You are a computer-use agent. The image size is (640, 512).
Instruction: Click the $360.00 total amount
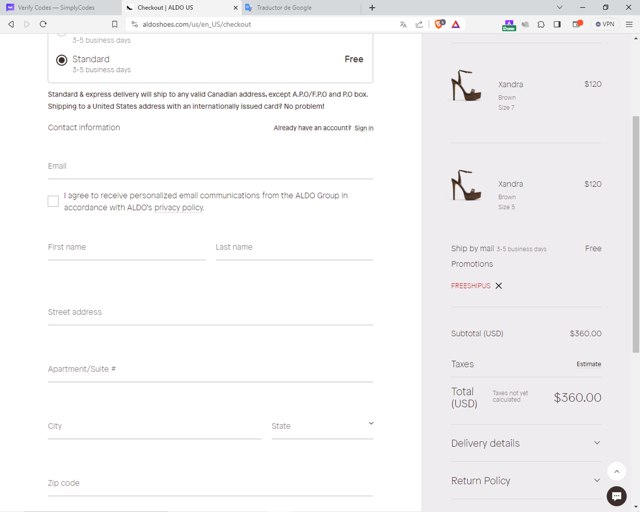(577, 398)
